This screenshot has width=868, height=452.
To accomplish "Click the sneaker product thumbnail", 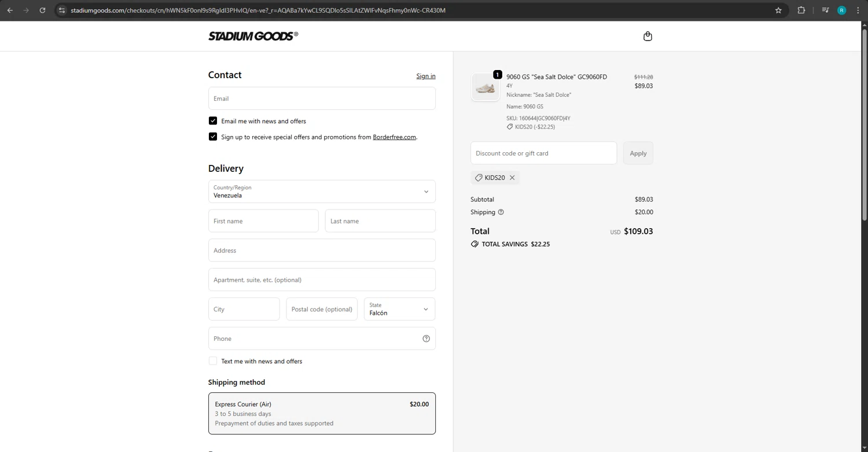I will click(x=486, y=87).
